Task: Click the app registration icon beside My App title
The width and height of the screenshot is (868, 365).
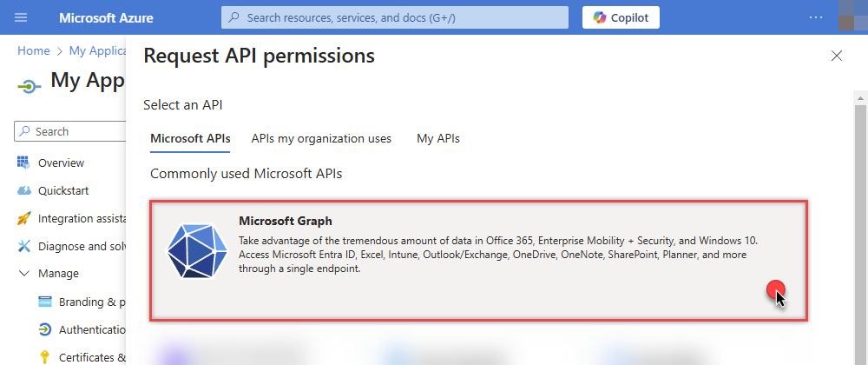Action: 30,86
